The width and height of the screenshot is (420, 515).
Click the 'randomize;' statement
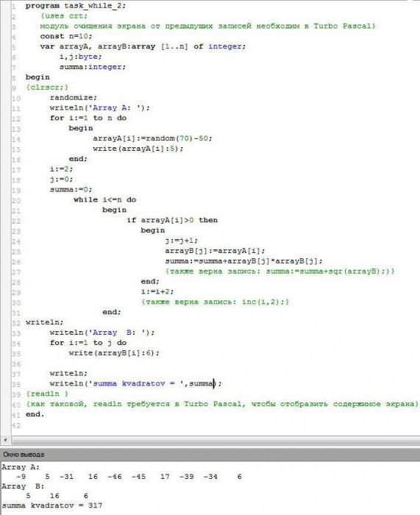point(74,98)
